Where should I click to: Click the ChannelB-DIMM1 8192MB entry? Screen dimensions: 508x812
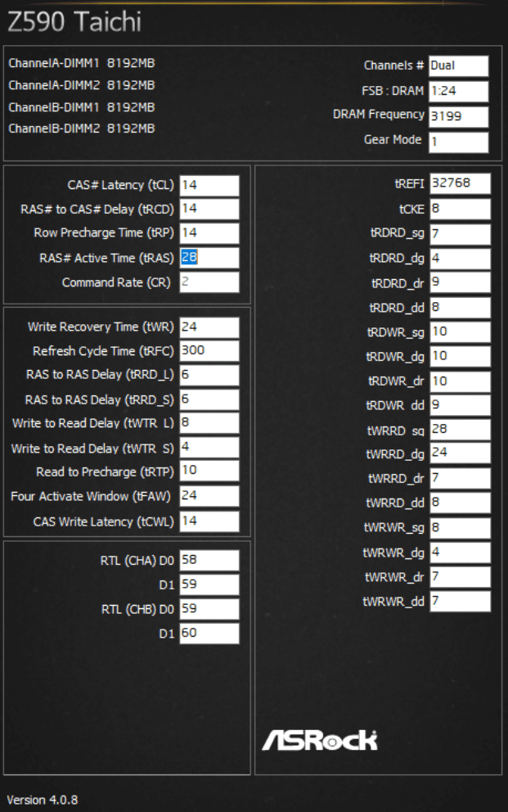pyautogui.click(x=82, y=108)
